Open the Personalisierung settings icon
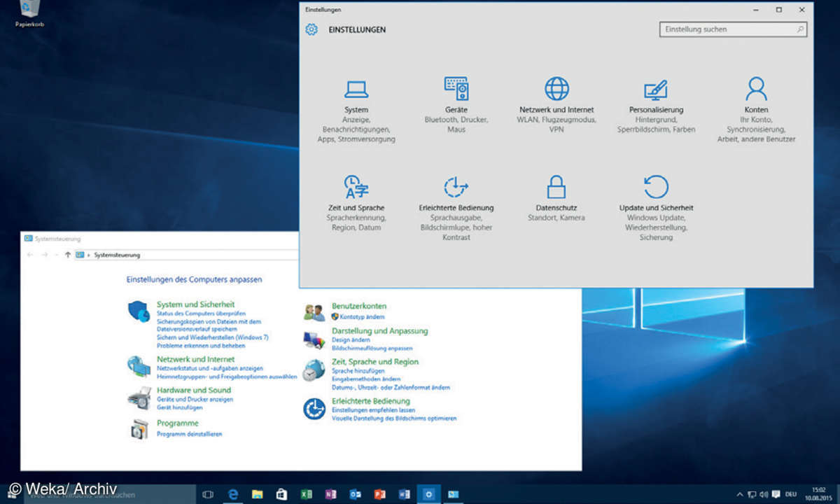 point(656,90)
